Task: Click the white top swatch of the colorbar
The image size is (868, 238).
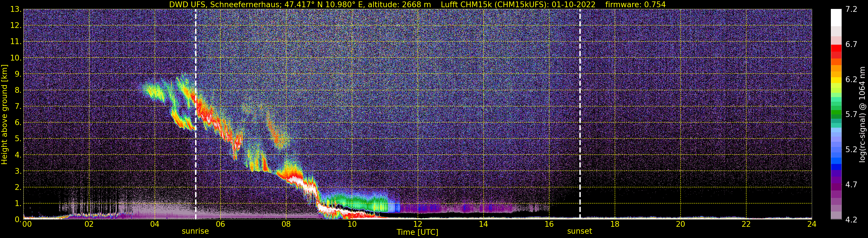Action: 836,18
